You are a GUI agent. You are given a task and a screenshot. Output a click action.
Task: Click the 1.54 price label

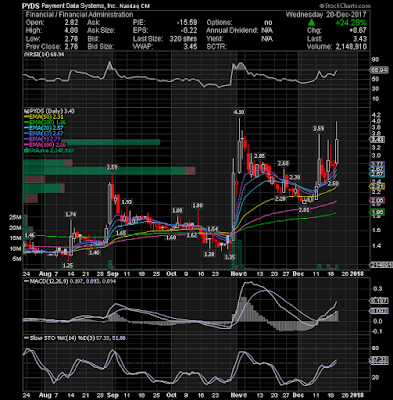(x=212, y=229)
